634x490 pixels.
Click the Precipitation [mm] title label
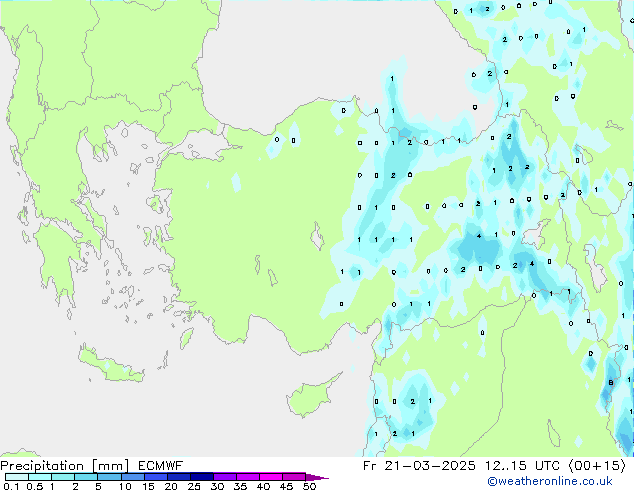64,466
